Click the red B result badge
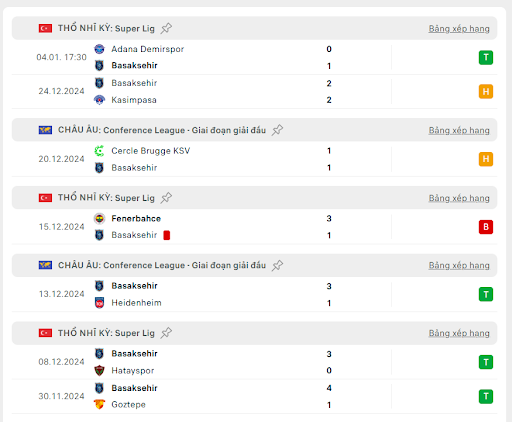Viewport: 512px width, 422px height. pos(486,227)
